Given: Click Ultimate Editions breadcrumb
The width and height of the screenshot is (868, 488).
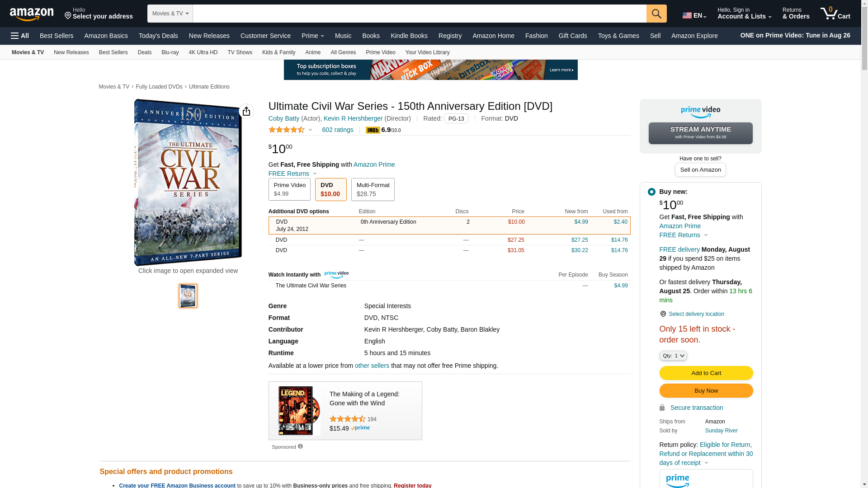Looking at the screenshot, I should click(209, 87).
